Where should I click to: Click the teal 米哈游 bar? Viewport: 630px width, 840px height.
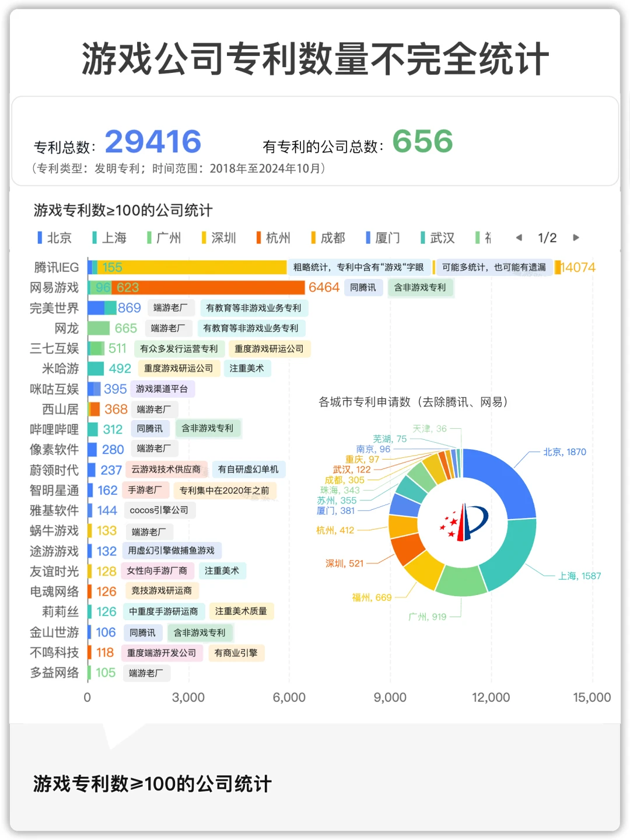(96, 369)
